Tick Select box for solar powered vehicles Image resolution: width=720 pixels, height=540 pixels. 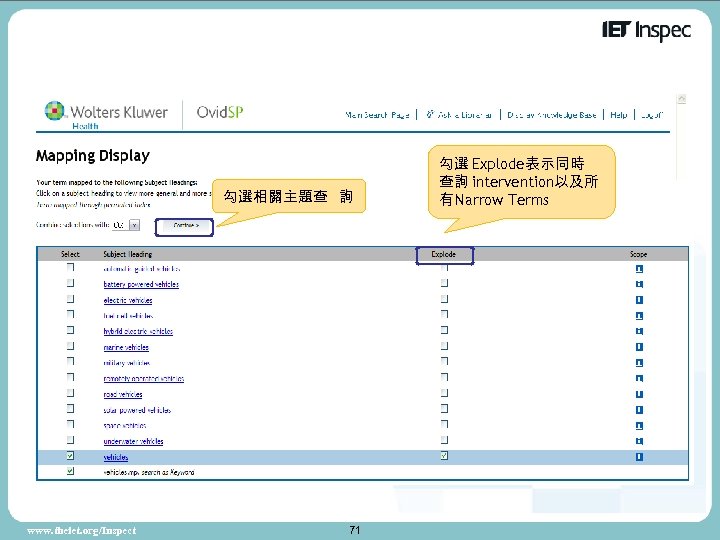coord(70,409)
